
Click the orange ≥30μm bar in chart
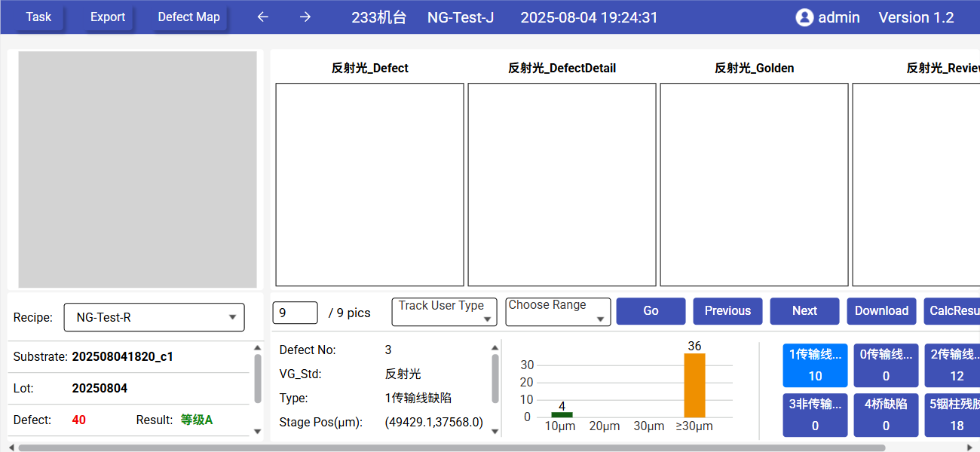[694, 385]
